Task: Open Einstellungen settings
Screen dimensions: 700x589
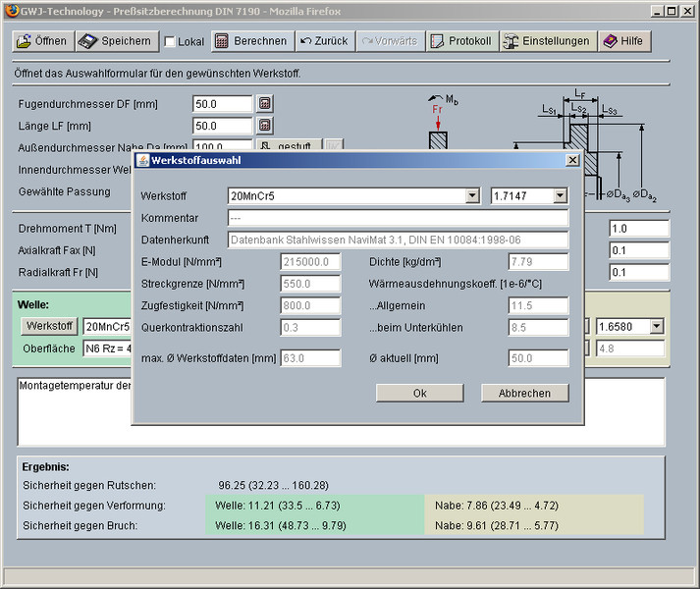Action: tap(547, 41)
